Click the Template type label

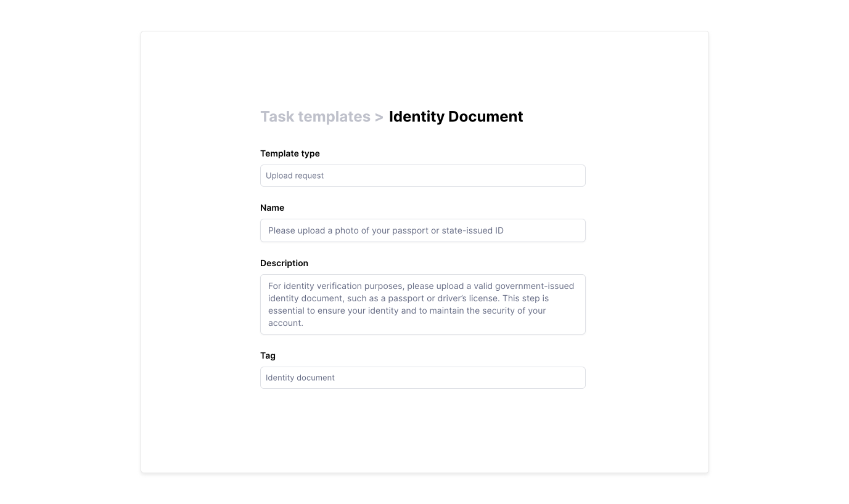290,153
